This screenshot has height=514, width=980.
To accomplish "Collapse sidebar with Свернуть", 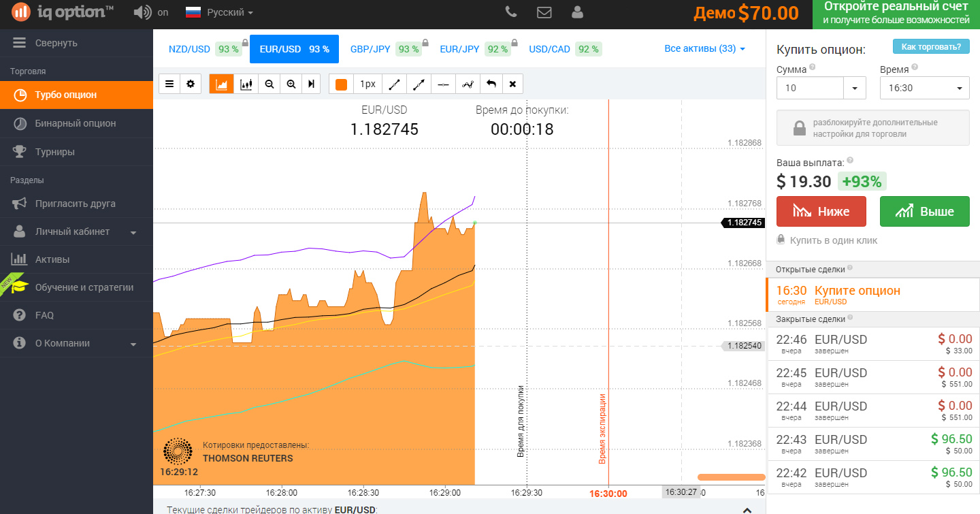I will 76,43.
